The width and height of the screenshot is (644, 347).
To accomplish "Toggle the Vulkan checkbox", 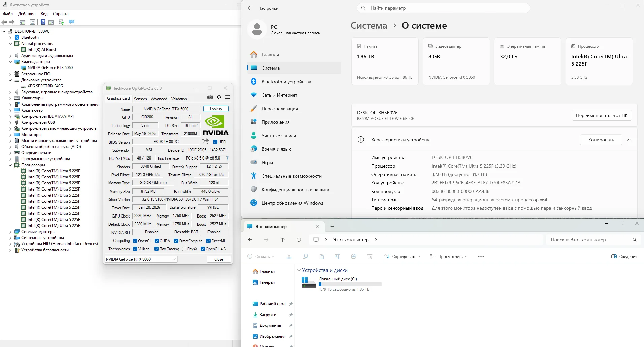I will coord(135,249).
